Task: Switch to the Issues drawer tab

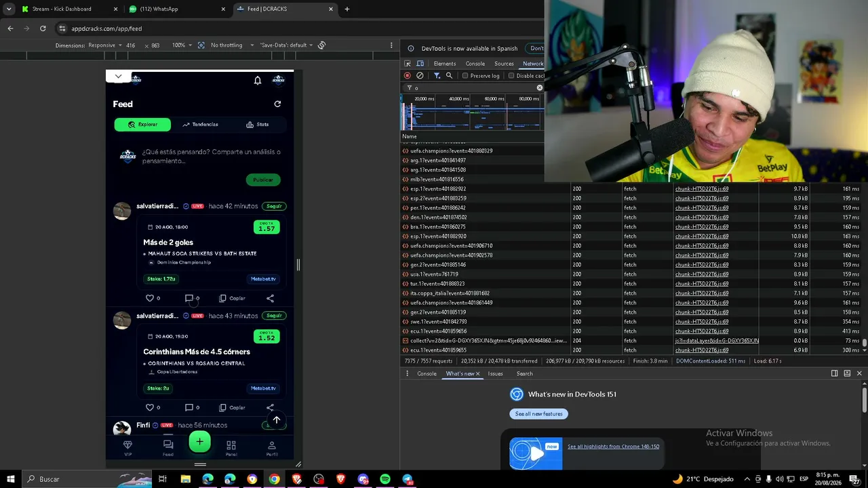Action: pyautogui.click(x=496, y=373)
